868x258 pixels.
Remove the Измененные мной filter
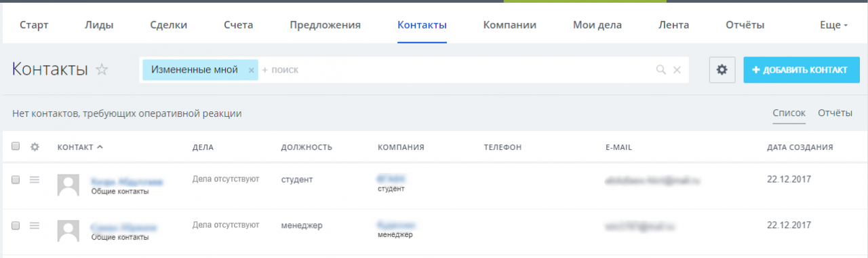tap(251, 70)
